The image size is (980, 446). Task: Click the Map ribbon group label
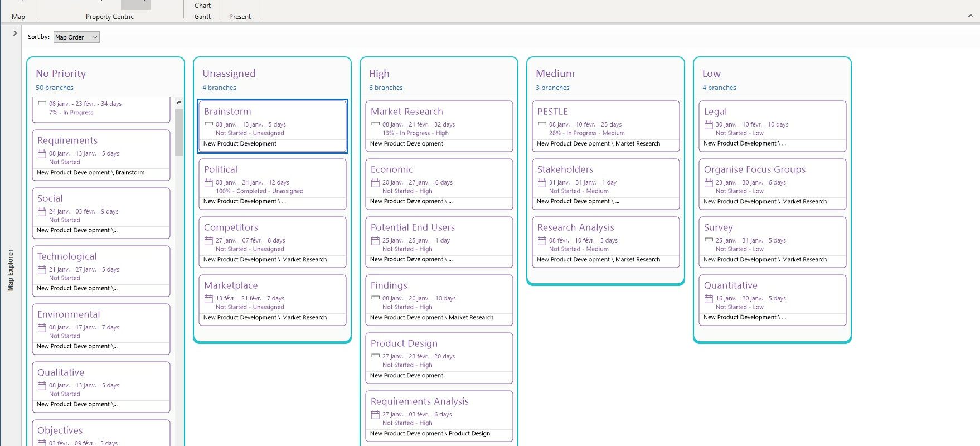(18, 17)
